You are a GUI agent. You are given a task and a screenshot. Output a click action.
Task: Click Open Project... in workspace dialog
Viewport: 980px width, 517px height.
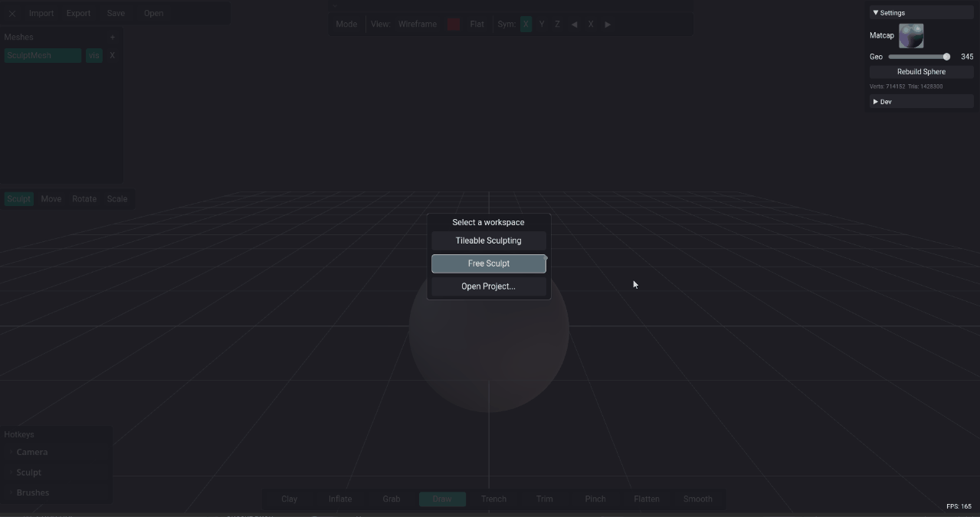[489, 286]
